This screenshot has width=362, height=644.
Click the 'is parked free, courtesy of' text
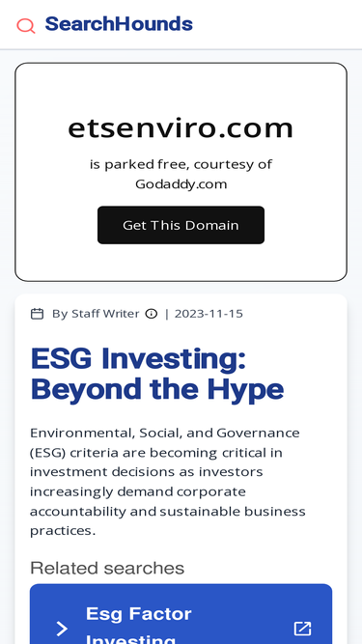(181, 164)
